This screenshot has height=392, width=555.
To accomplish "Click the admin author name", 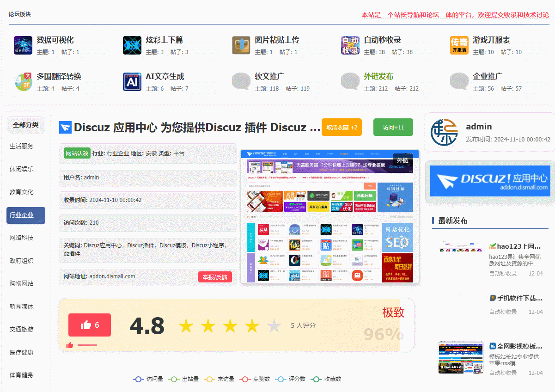I will 479,127.
